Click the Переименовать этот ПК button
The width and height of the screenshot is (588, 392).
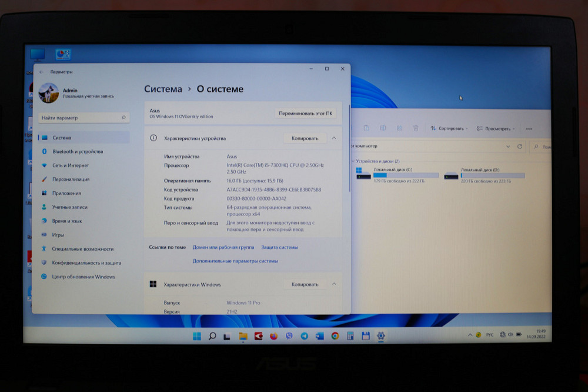pyautogui.click(x=305, y=113)
